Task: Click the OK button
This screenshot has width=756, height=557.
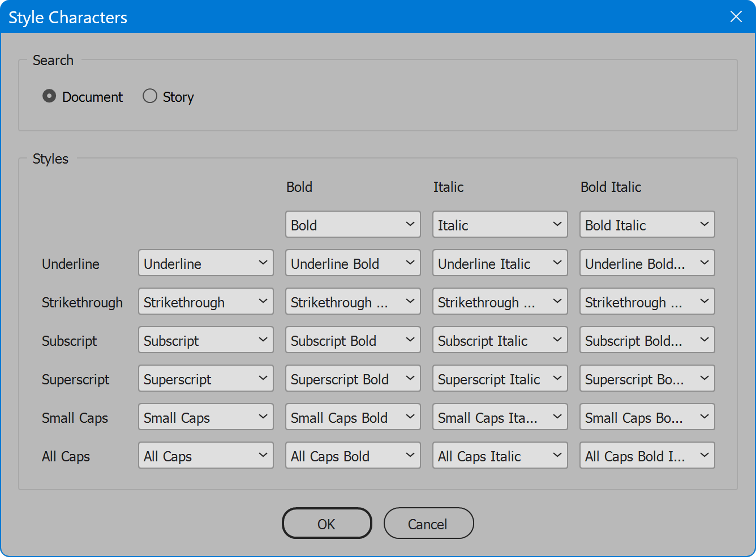Action: click(x=327, y=524)
